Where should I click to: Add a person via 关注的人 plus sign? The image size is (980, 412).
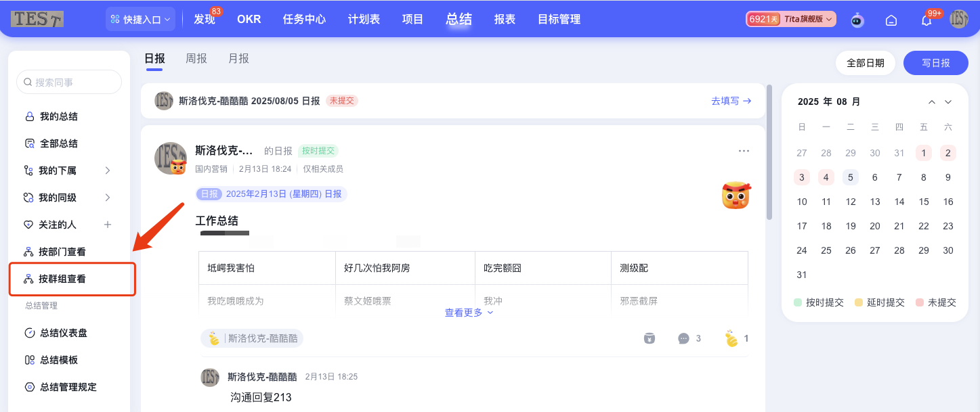coord(107,224)
